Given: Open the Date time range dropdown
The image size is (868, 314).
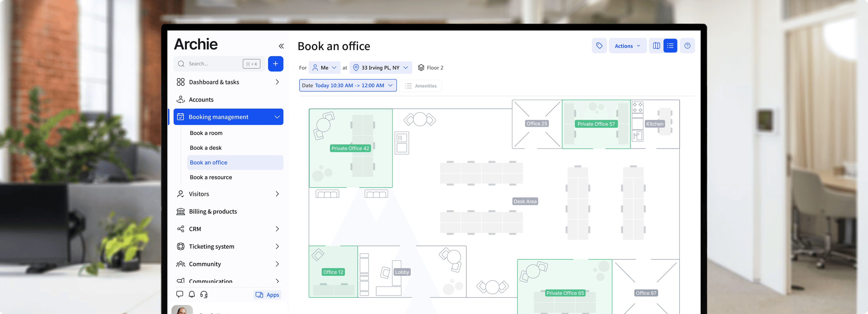Looking at the screenshot, I should pos(347,86).
